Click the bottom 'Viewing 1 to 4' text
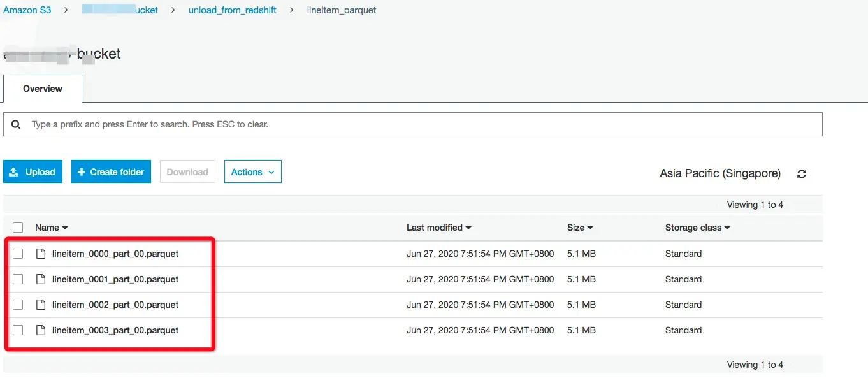The width and height of the screenshot is (868, 392). point(755,365)
